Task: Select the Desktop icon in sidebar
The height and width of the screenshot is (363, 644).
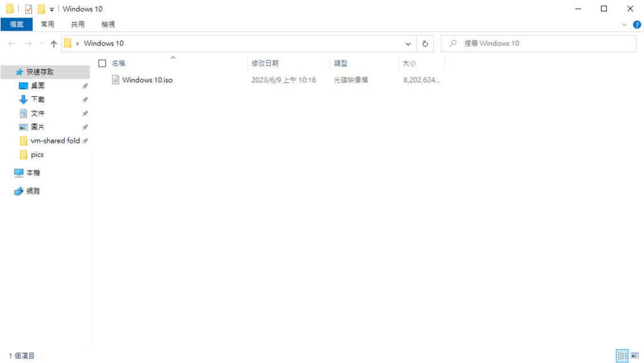Action: click(x=23, y=86)
